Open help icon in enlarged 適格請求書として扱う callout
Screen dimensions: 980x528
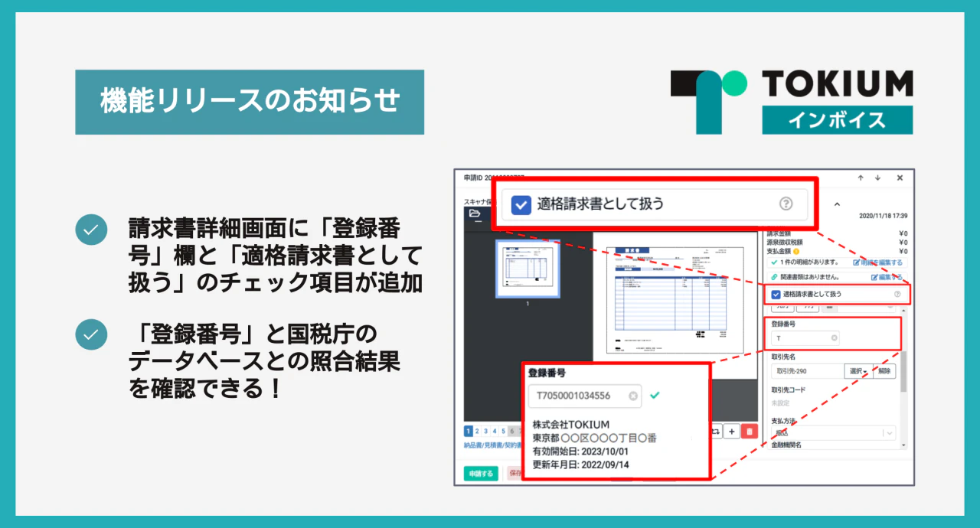[786, 204]
